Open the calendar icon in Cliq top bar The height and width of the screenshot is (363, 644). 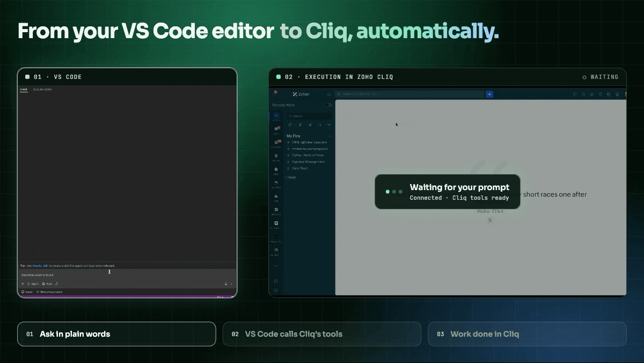pos(609,94)
